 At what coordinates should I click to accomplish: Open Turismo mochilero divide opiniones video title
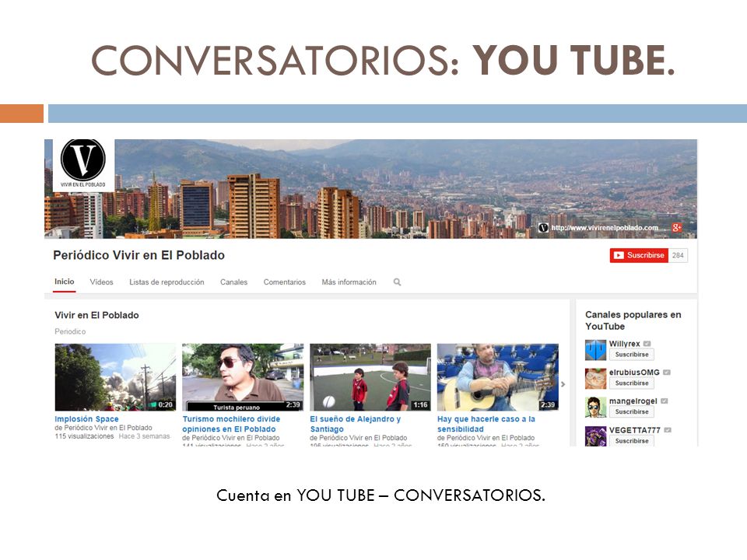[231, 424]
